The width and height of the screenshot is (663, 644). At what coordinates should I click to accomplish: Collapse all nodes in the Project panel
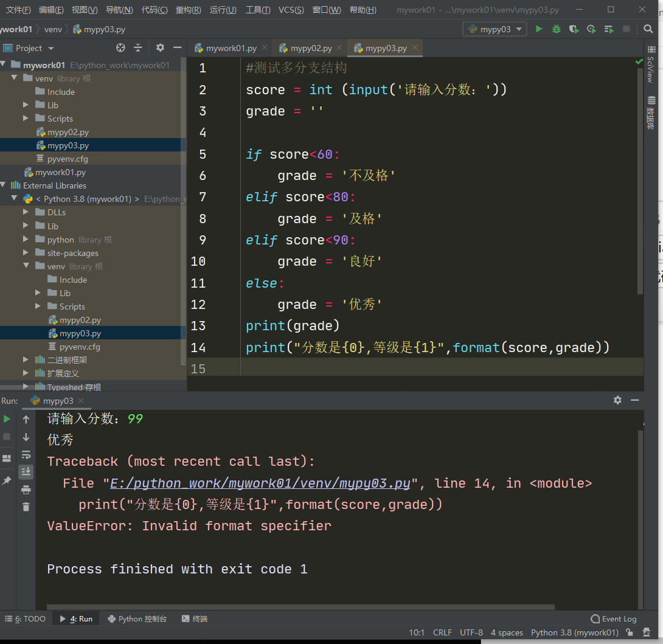[138, 48]
